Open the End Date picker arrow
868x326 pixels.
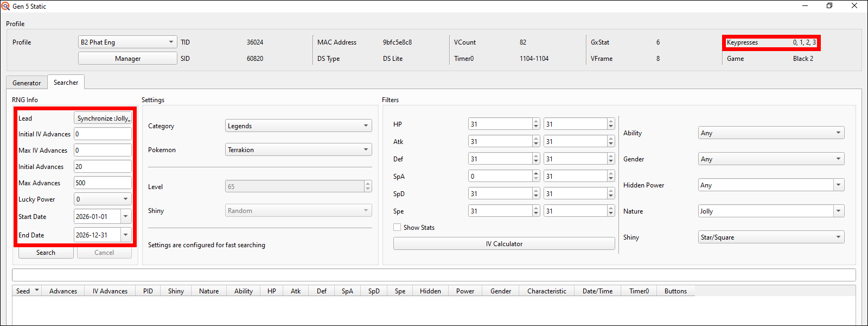[x=126, y=235]
